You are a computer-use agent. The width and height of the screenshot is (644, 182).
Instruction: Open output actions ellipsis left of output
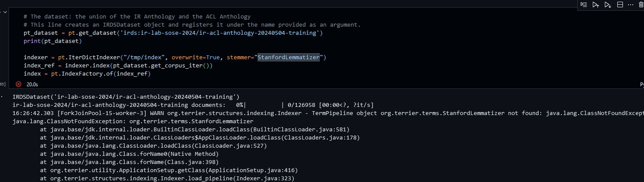click(x=3, y=97)
